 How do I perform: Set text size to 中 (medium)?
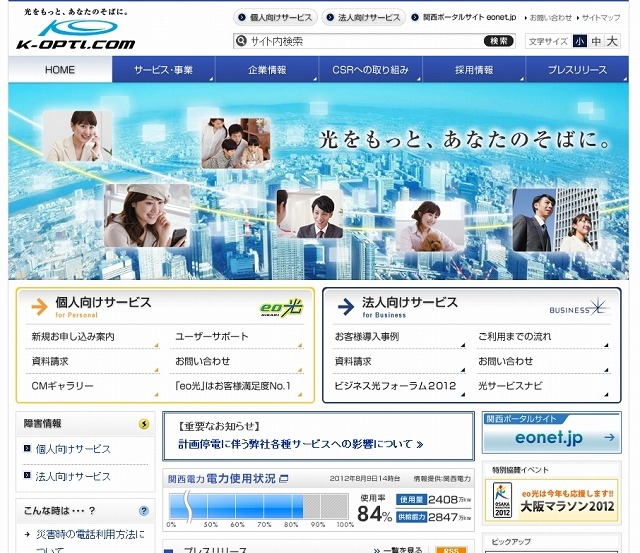pos(596,41)
